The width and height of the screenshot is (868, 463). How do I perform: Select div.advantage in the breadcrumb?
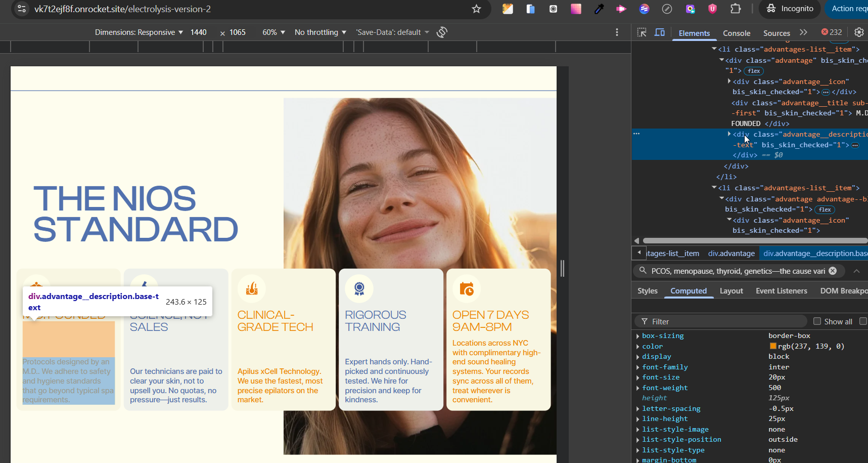731,254
